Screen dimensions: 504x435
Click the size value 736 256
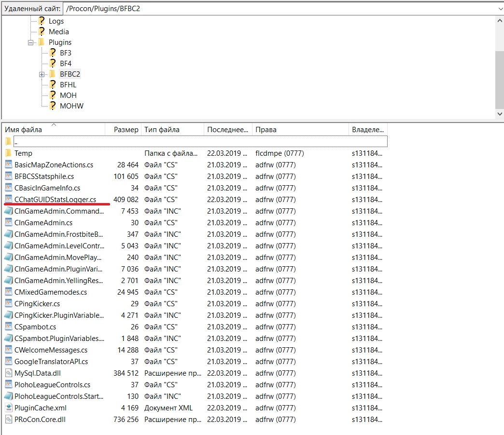[126, 419]
